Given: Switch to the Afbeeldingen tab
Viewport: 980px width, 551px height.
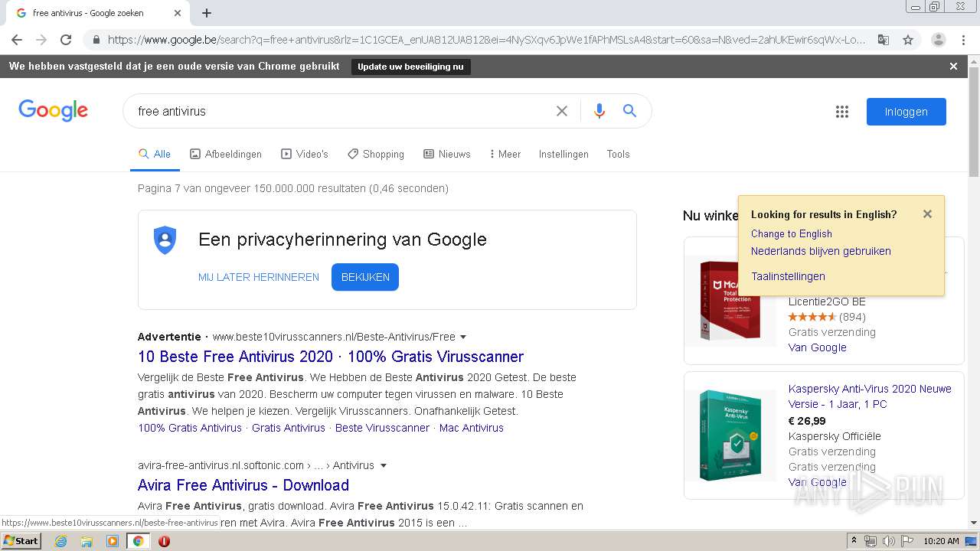Looking at the screenshot, I should tap(226, 154).
